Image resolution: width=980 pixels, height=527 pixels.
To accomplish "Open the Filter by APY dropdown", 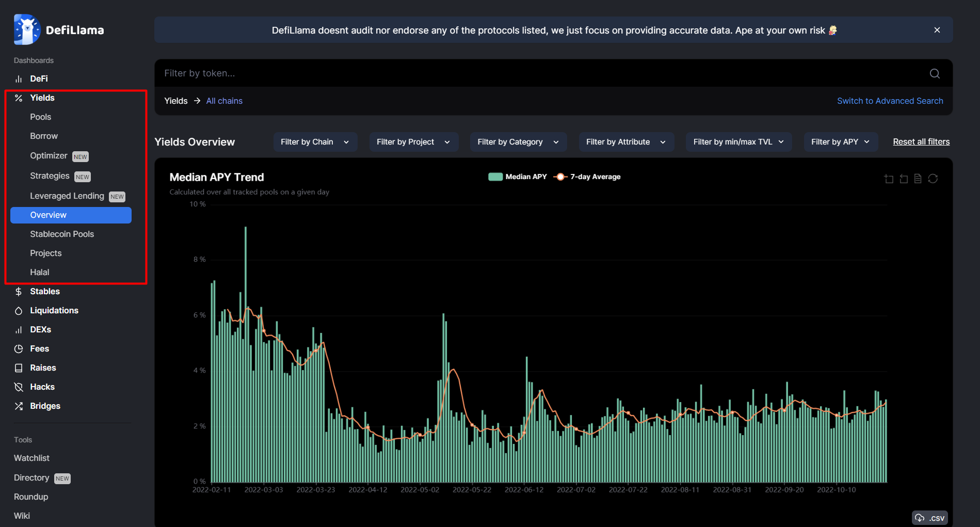I will pos(840,142).
